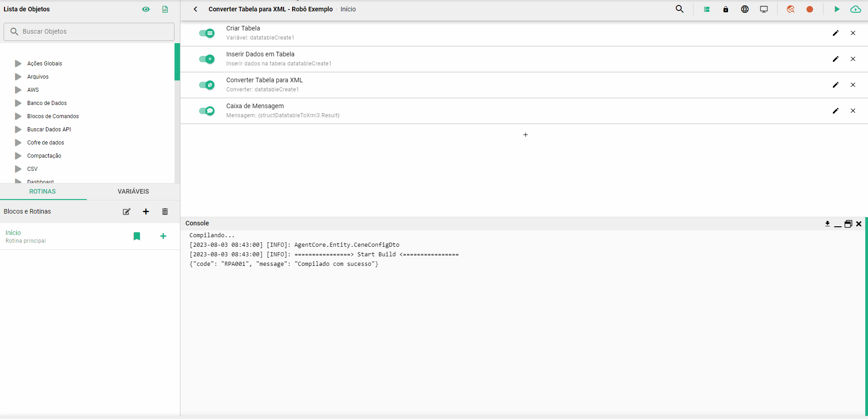The height and width of the screenshot is (419, 868).
Task: Click the red record button icon
Action: [x=809, y=9]
